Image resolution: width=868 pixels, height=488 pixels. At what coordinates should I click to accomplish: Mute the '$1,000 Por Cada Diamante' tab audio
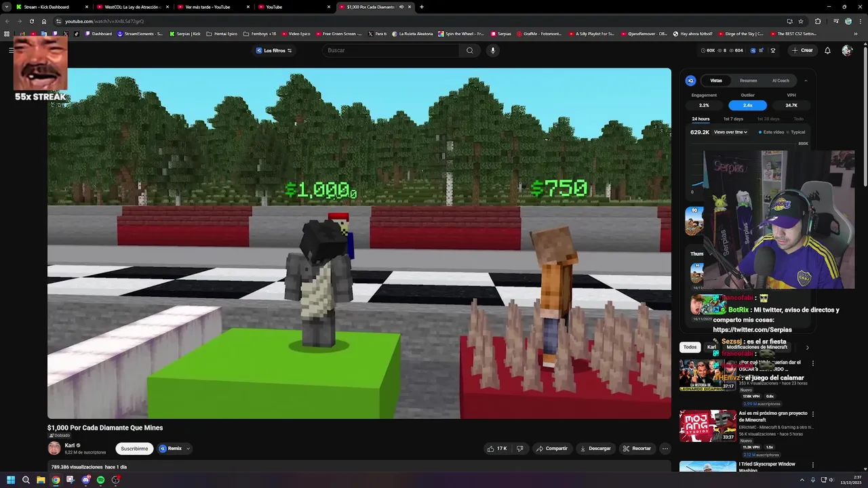pos(401,7)
